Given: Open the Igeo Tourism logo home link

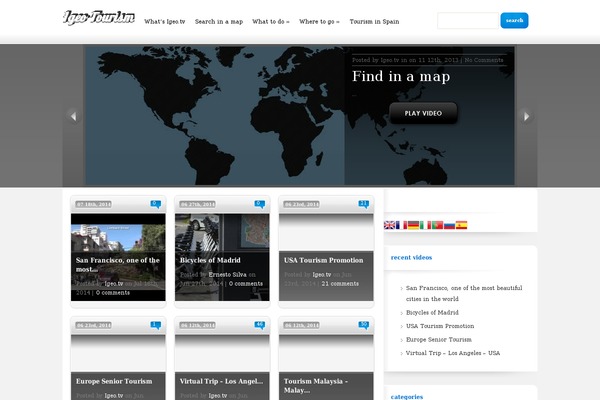Looking at the screenshot, I should point(99,18).
